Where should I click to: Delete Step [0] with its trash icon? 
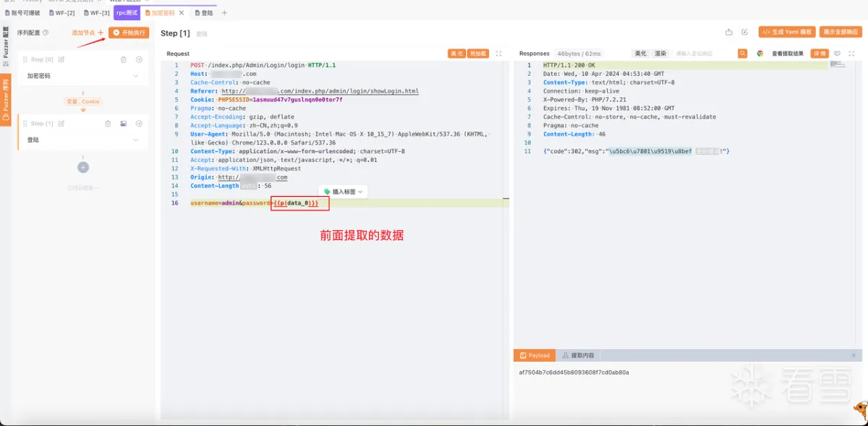point(124,59)
